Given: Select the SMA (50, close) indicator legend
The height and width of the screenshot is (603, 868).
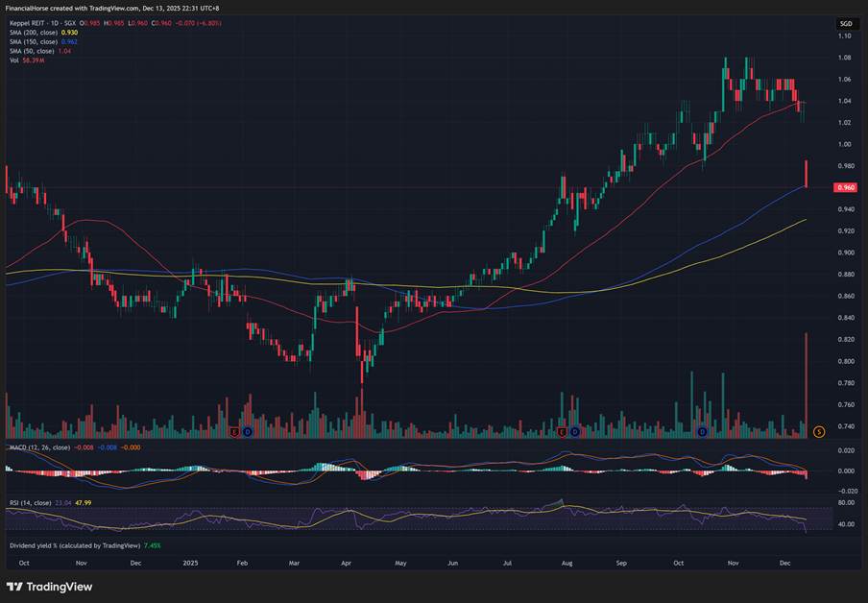Looking at the screenshot, I should click(33, 51).
